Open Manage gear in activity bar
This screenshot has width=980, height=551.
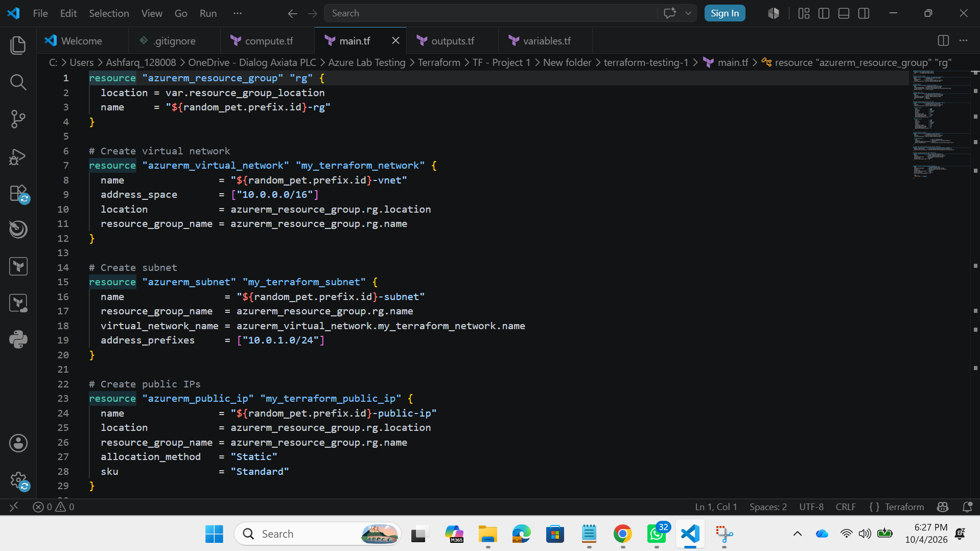[18, 480]
